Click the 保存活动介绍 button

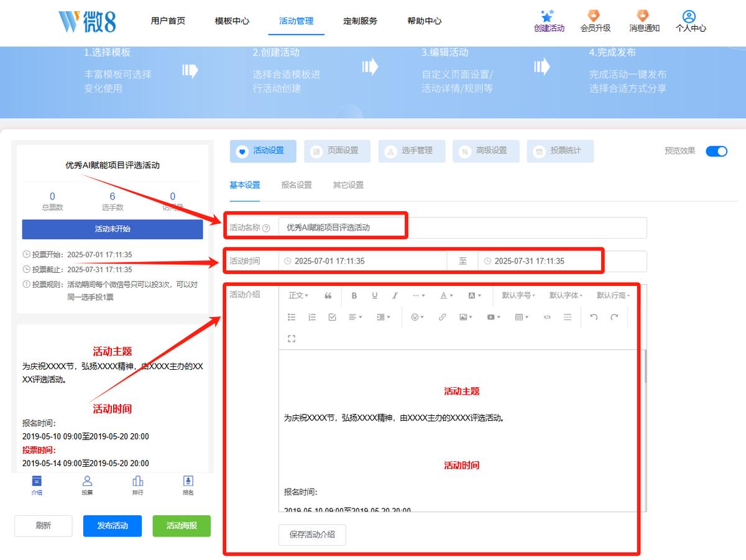pyautogui.click(x=312, y=535)
